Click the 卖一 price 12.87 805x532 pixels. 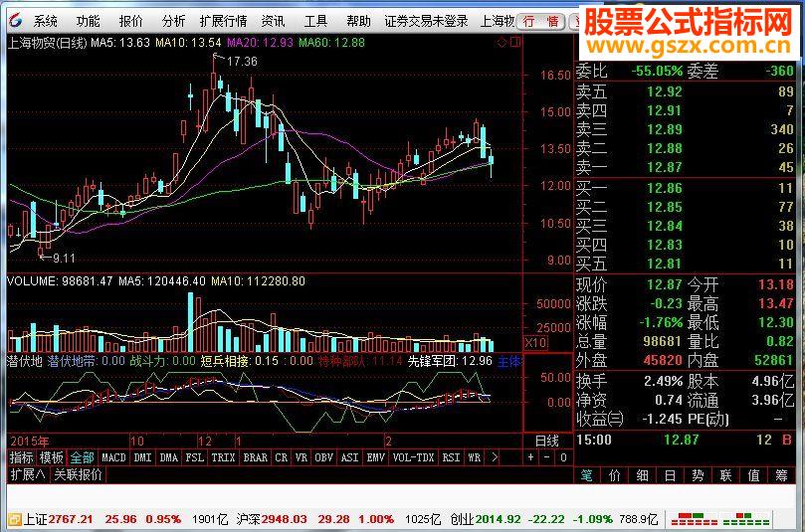[665, 167]
